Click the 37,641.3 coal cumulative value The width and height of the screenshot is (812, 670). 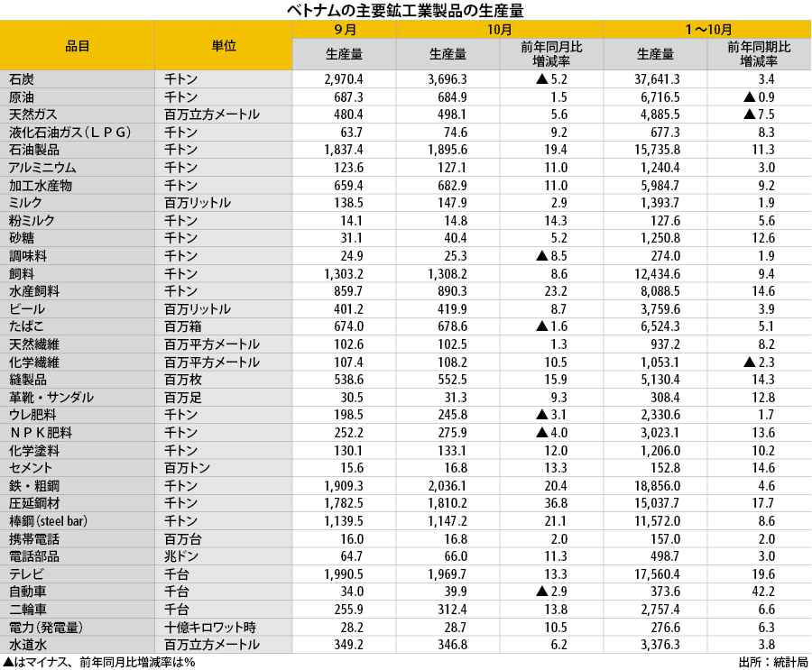[x=657, y=79]
